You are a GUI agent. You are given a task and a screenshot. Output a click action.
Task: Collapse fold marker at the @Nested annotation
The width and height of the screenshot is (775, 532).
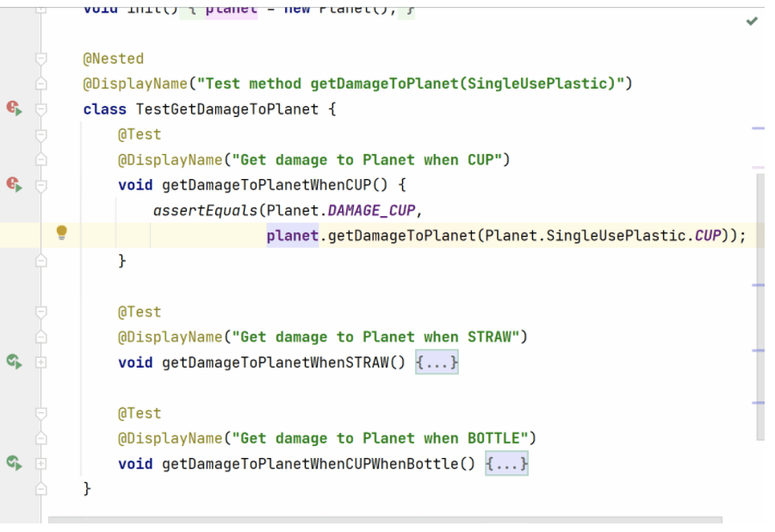click(x=40, y=59)
